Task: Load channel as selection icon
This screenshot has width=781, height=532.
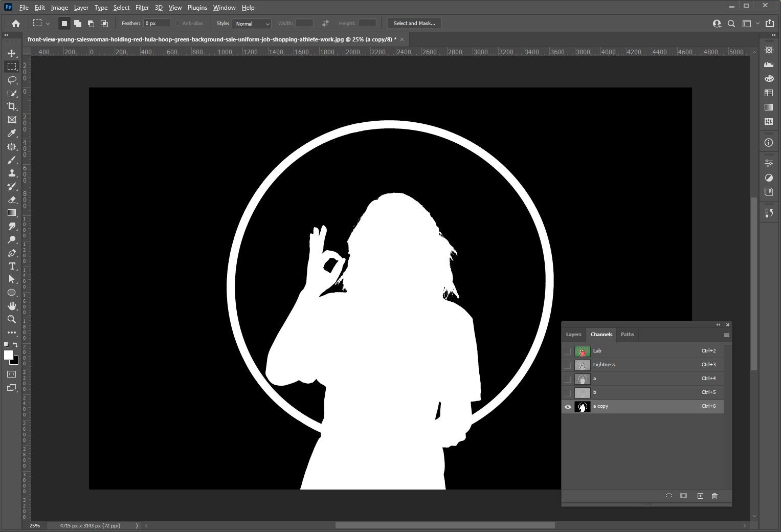Action: pyautogui.click(x=669, y=496)
